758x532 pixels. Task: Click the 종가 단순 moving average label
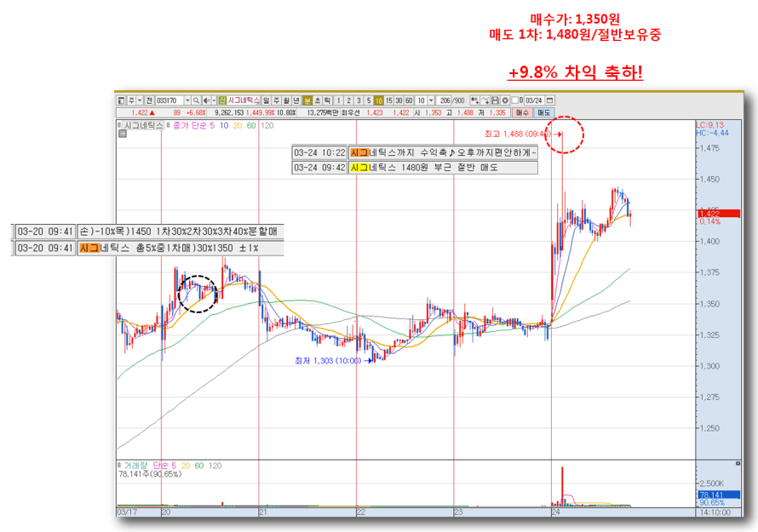189,126
